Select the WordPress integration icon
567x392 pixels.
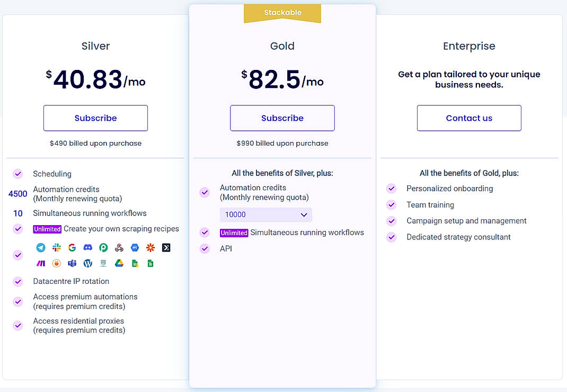pyautogui.click(x=87, y=263)
